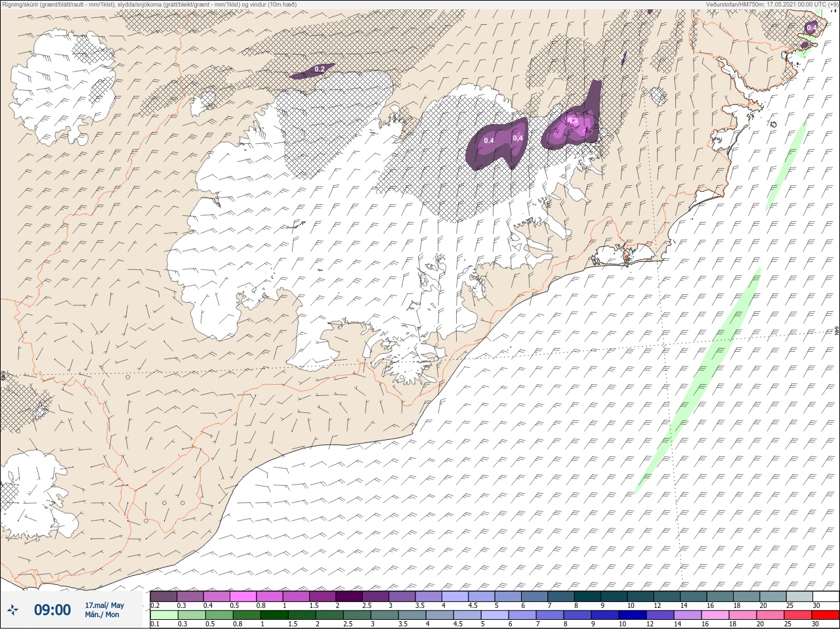Click the '12' value label in the lower legend row
Viewport: 840px width, 629px height.
point(650,624)
